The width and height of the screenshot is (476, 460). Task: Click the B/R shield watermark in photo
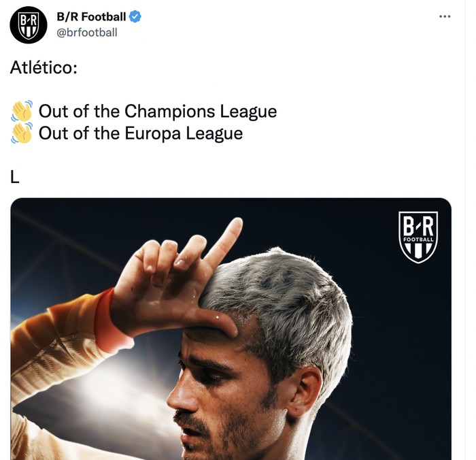(x=418, y=237)
